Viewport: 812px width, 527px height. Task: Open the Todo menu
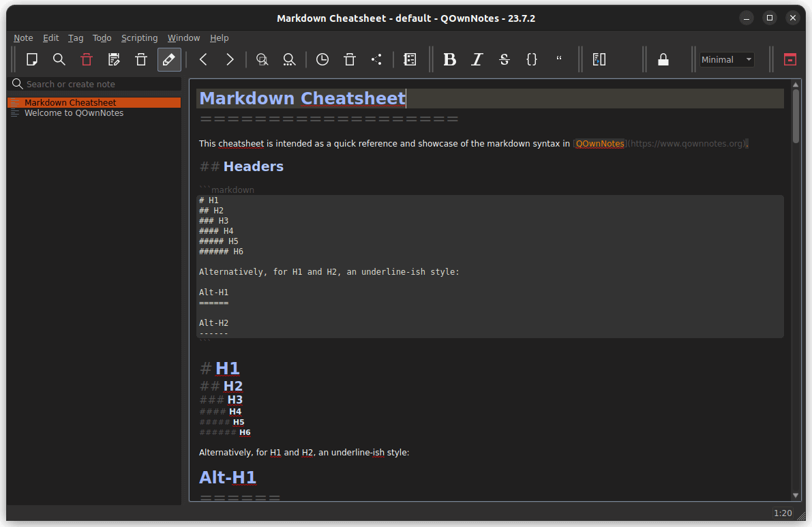[102, 37]
